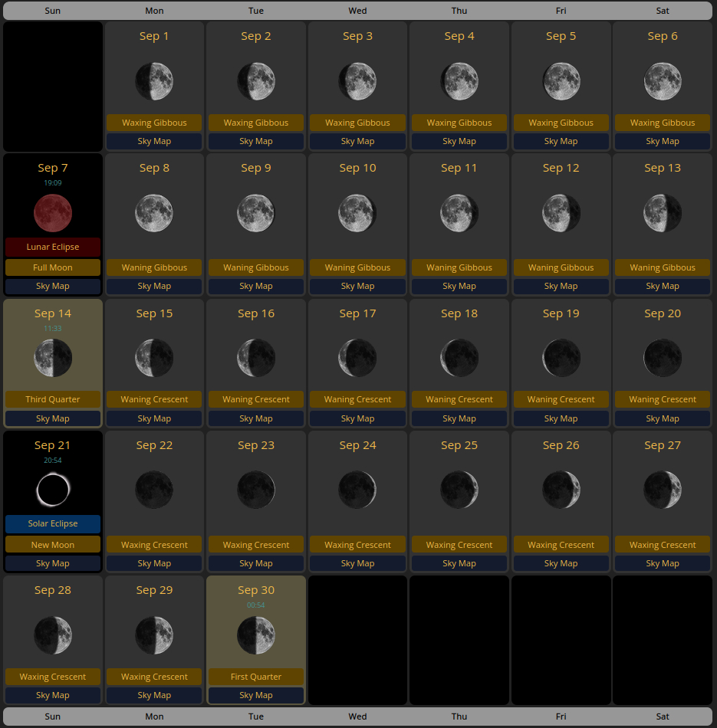Open Sky Map for Sep 21
717x728 pixels.
[53, 563]
